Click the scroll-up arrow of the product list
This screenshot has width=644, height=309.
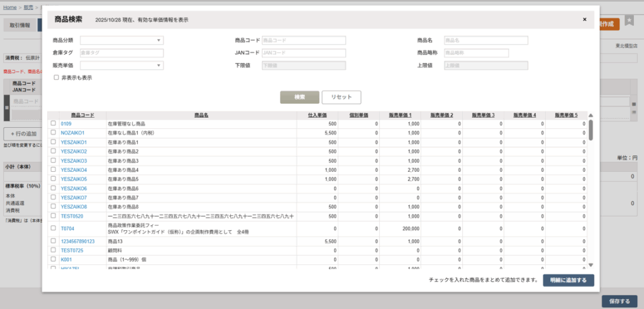[x=591, y=115]
